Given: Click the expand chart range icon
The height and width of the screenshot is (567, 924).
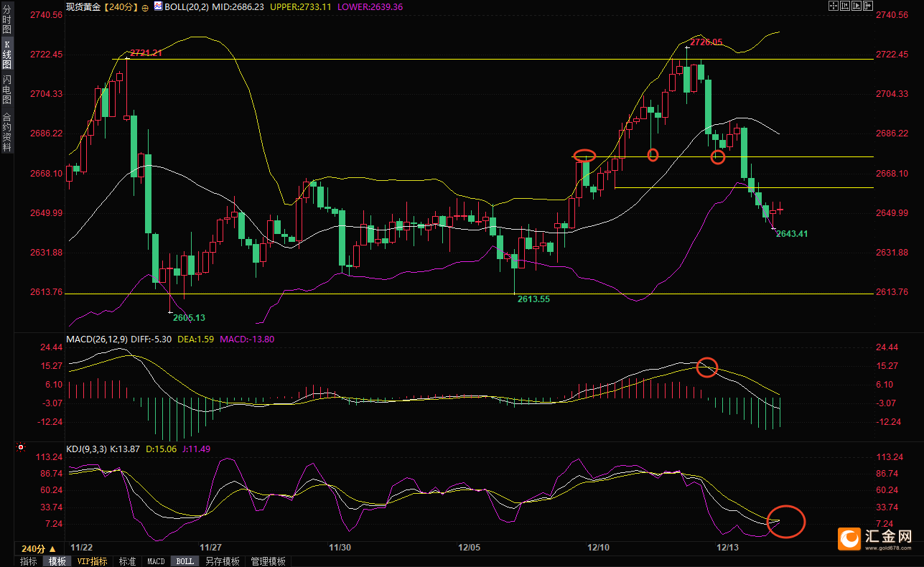Looking at the screenshot, I should coord(857,6).
